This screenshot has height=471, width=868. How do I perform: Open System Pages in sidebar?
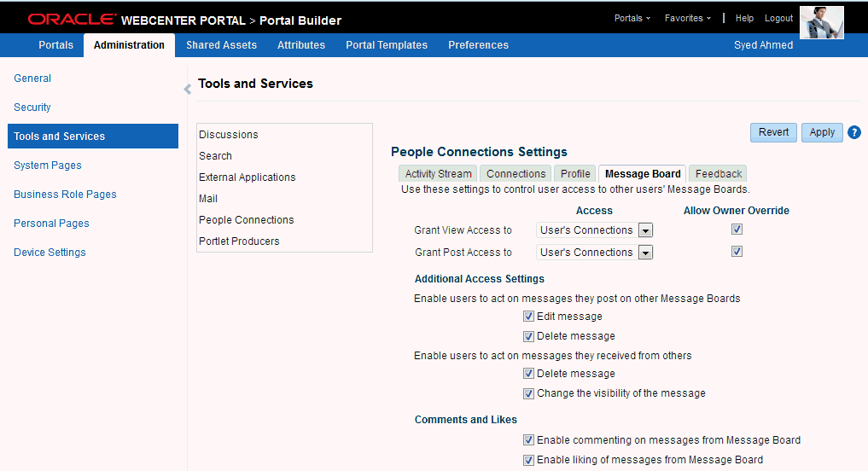(x=48, y=166)
